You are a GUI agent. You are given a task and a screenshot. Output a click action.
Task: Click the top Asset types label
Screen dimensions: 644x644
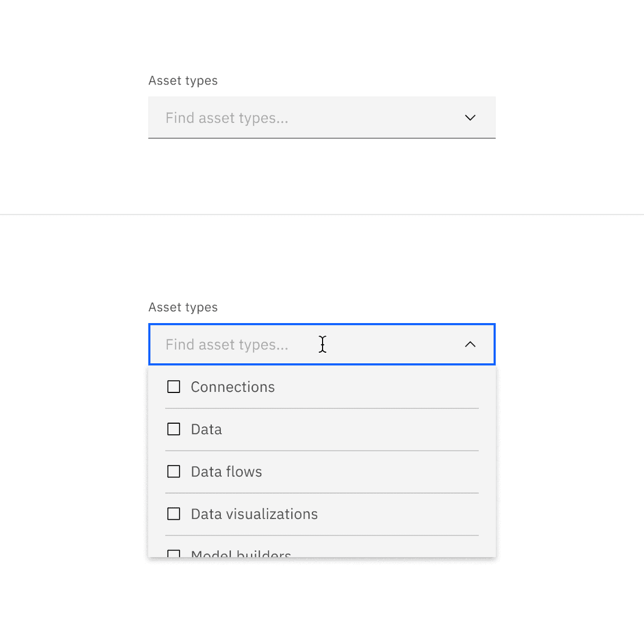tap(183, 80)
